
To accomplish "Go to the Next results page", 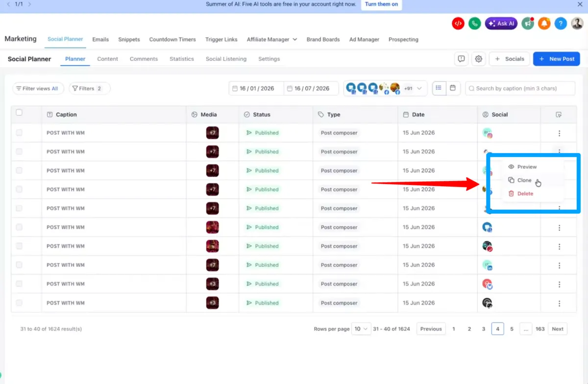I will pos(558,329).
